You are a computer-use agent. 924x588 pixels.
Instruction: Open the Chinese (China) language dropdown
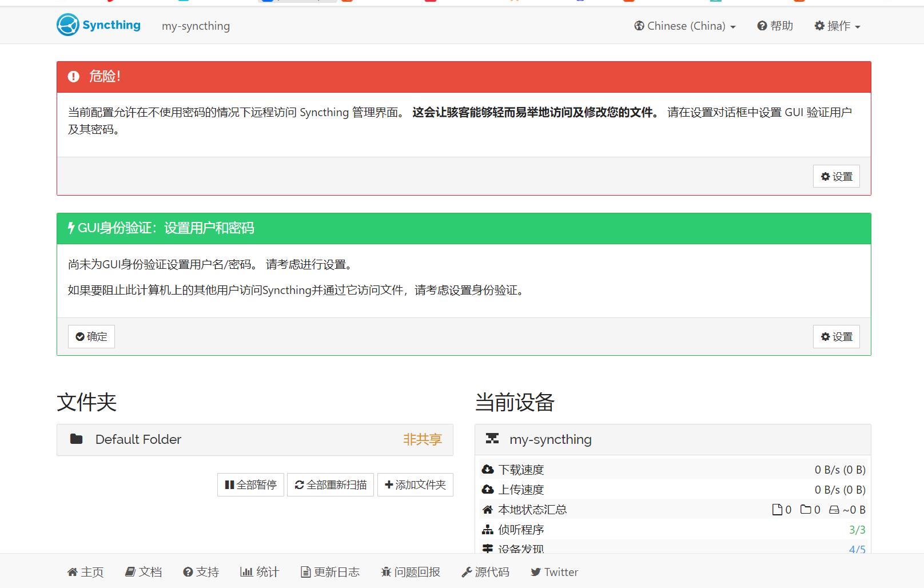[x=684, y=26]
